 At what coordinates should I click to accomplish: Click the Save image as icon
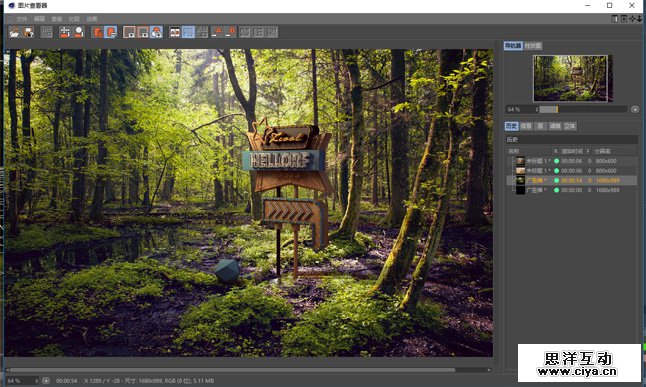28,32
